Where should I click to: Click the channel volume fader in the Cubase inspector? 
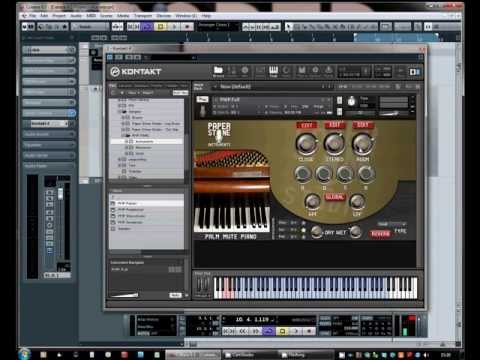[60, 194]
